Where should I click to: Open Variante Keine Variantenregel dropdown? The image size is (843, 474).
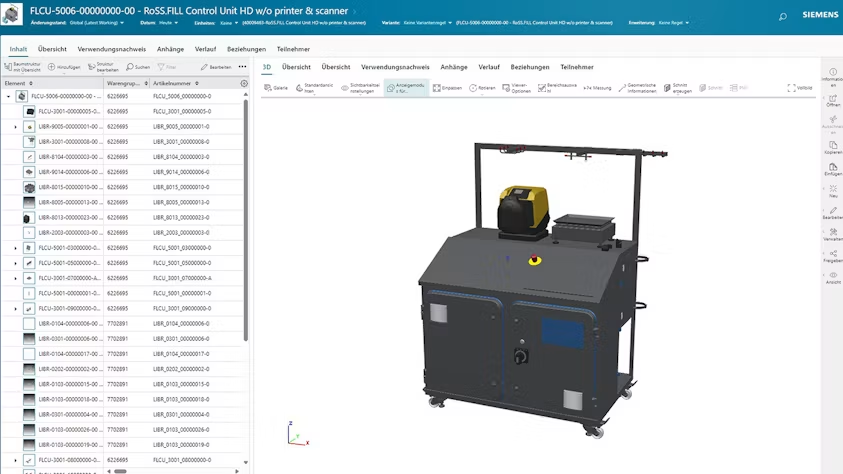428,23
